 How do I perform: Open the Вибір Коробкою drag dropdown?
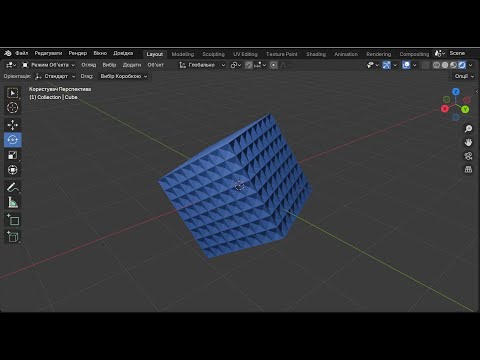pos(123,76)
